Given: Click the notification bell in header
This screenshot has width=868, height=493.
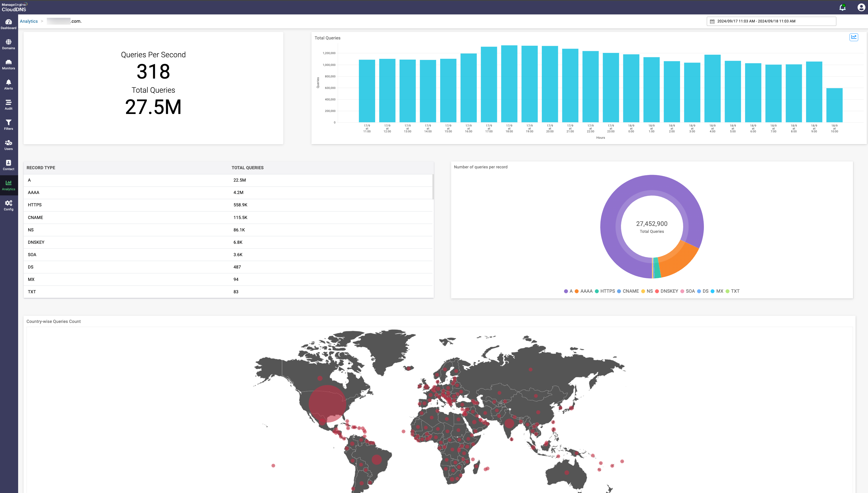Looking at the screenshot, I should 842,7.
